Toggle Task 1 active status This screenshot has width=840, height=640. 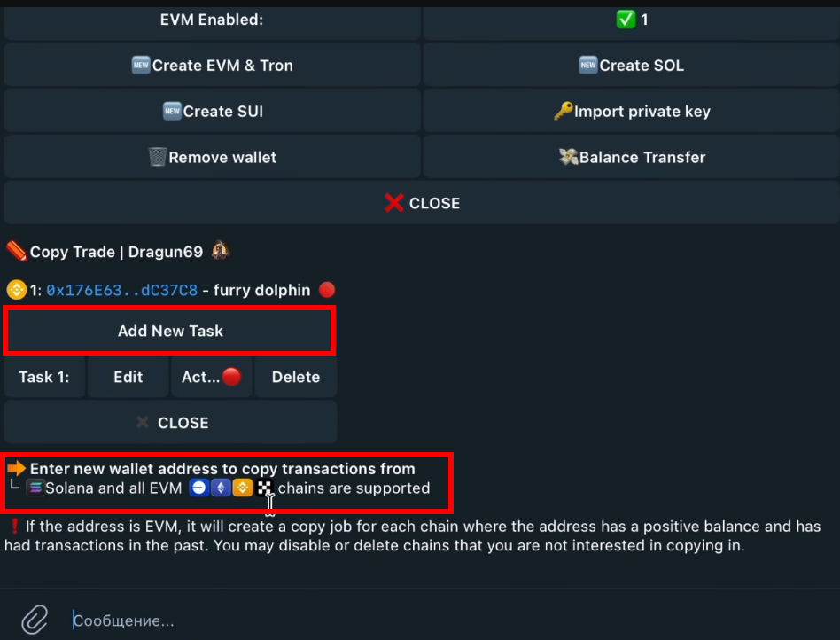tap(211, 377)
